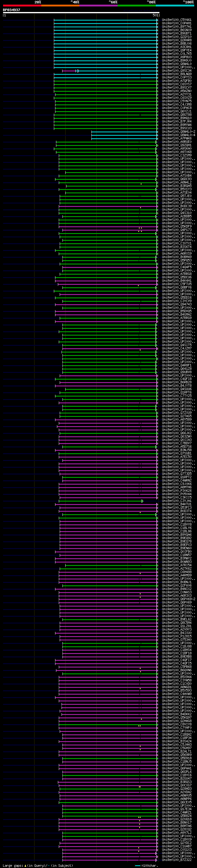Image resolution: width=197 pixels, height=868 pixels.
Task: Click the red 20% identity legend segment
Action: point(22,5)
